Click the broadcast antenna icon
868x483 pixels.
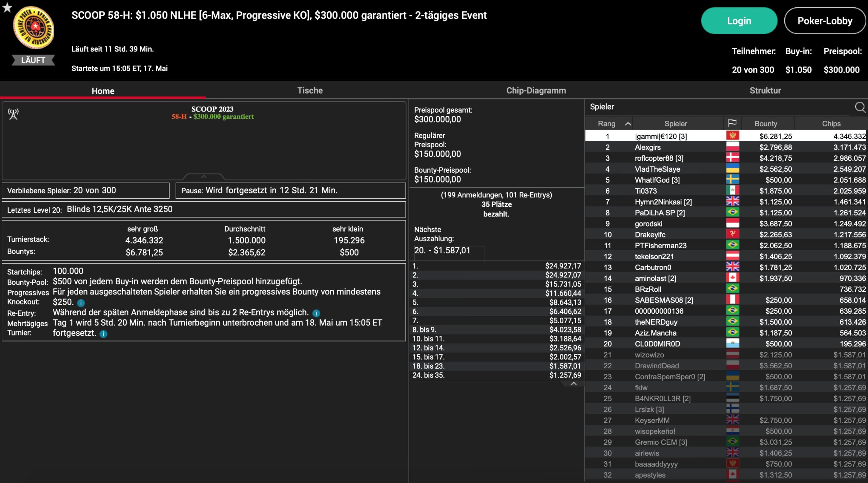pos(13,114)
